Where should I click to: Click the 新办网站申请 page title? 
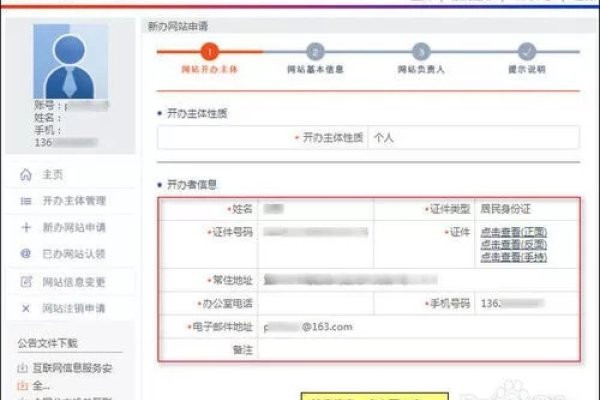tap(178, 26)
